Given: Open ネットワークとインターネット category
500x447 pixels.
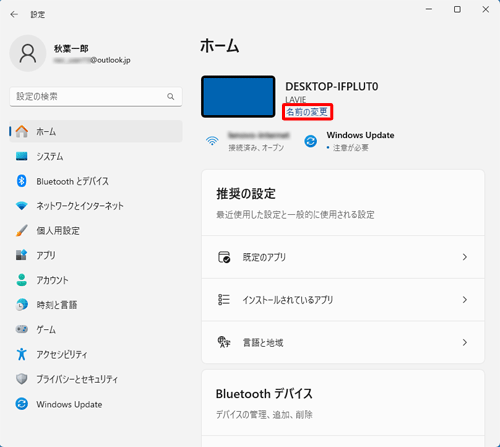Looking at the screenshot, I should point(96,206).
